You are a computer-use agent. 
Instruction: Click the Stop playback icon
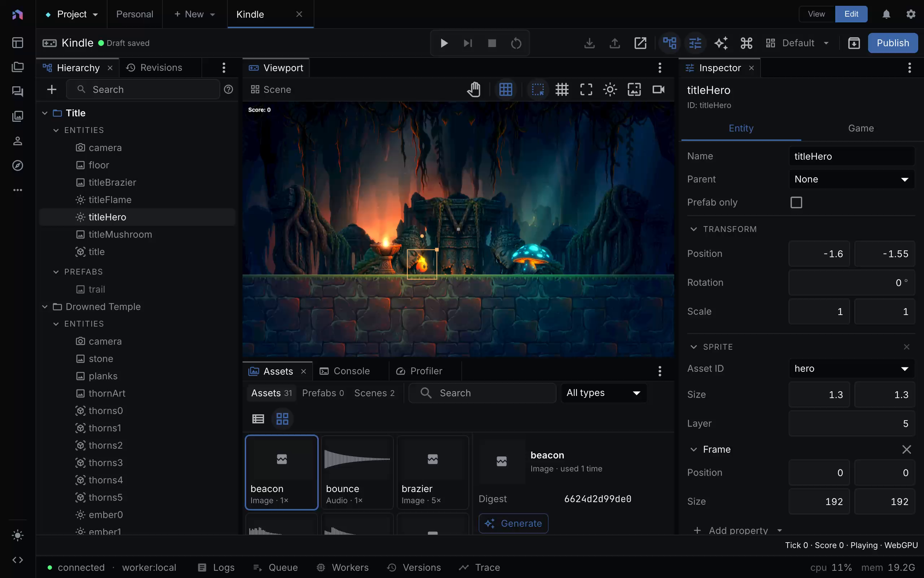(x=492, y=43)
